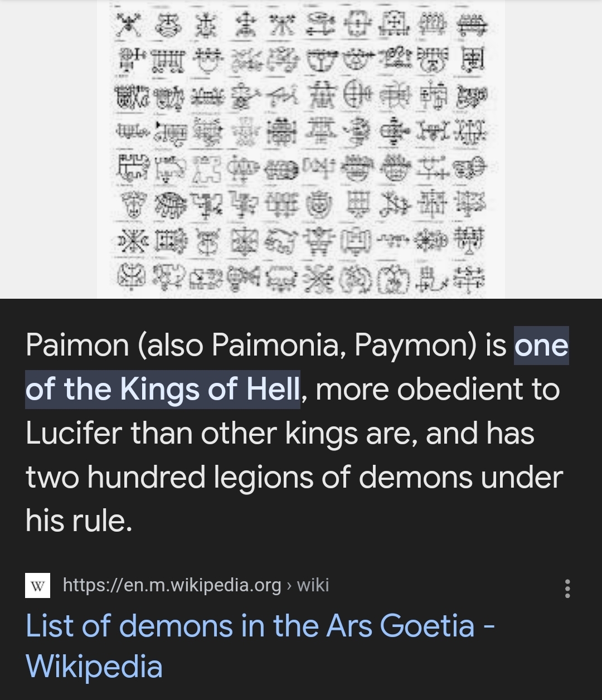Tap the Wikipedia 'W' favicon beside the URL

pyautogui.click(x=37, y=586)
